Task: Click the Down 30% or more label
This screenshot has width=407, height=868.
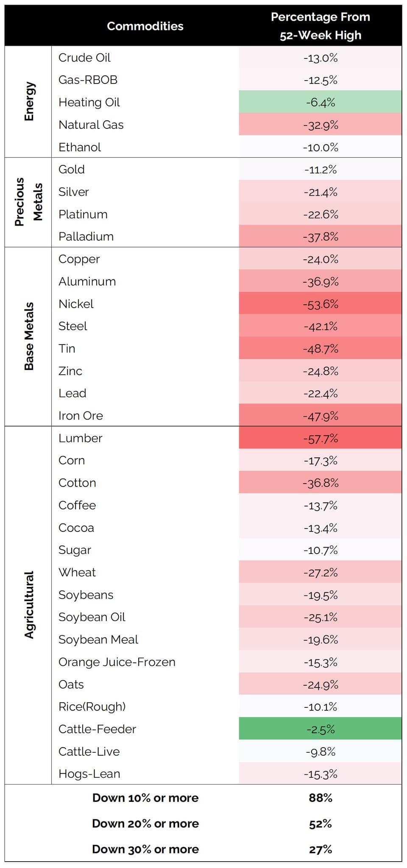Action: tap(145, 849)
